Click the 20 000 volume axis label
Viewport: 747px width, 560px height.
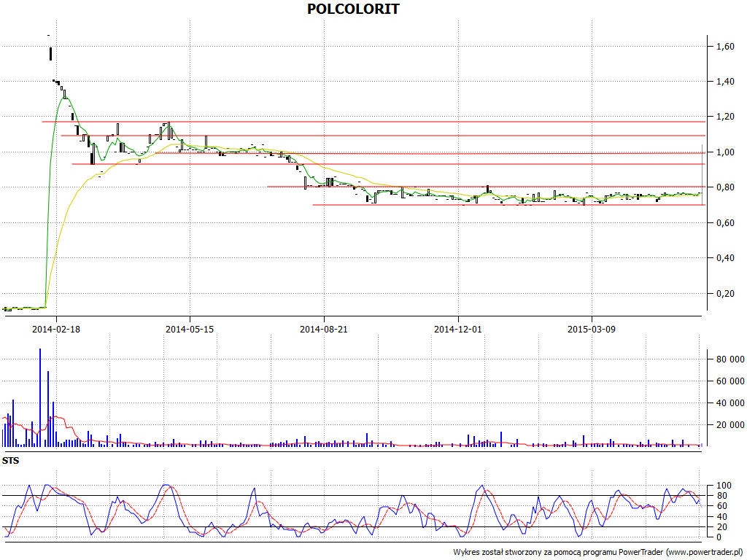[x=729, y=425]
